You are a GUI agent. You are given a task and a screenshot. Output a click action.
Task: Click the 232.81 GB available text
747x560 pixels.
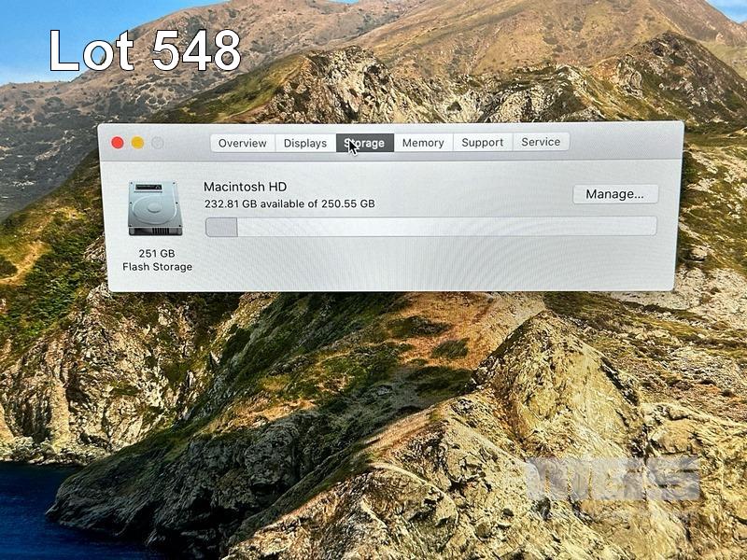tap(289, 203)
